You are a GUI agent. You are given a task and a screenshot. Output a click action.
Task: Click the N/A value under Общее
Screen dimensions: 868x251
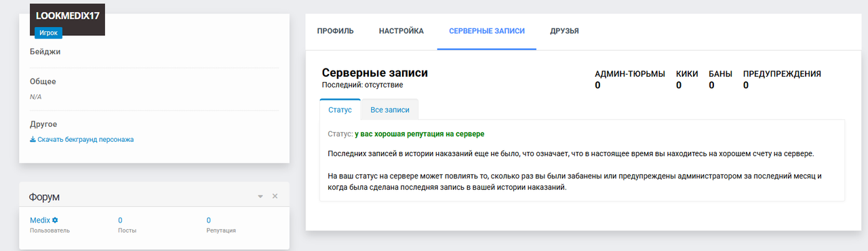(x=36, y=97)
